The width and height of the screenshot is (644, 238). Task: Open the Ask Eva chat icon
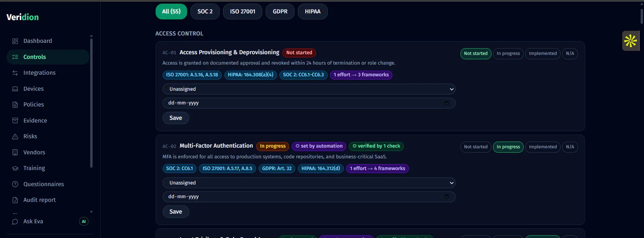coord(15,222)
